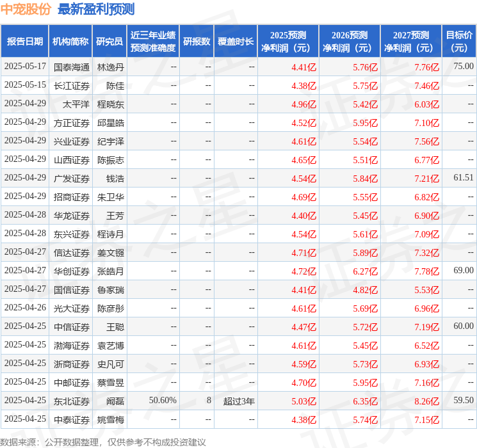The height and width of the screenshot is (448, 477).
Task: Click the 中信证券 institution cell
Action: 72,327
